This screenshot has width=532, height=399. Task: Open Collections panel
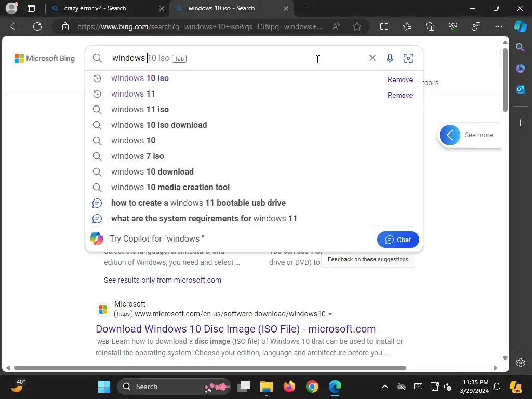click(430, 26)
